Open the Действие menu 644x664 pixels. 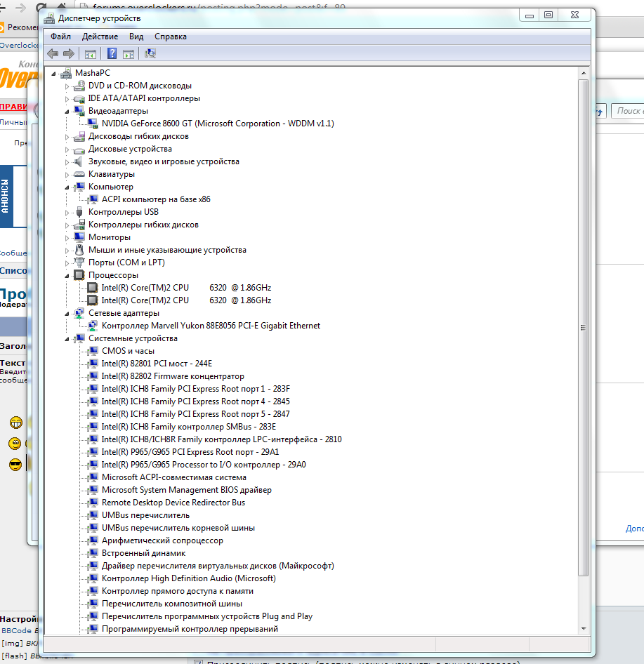100,36
